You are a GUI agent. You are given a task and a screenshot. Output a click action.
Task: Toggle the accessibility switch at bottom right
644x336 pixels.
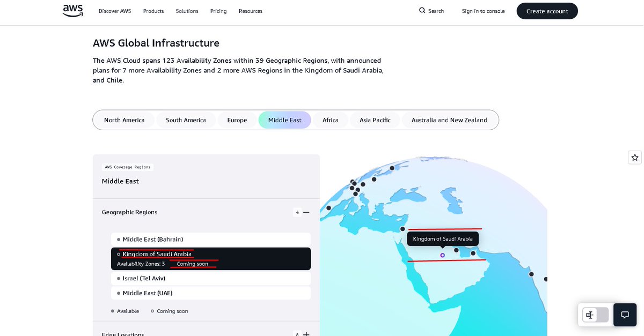pos(596,315)
